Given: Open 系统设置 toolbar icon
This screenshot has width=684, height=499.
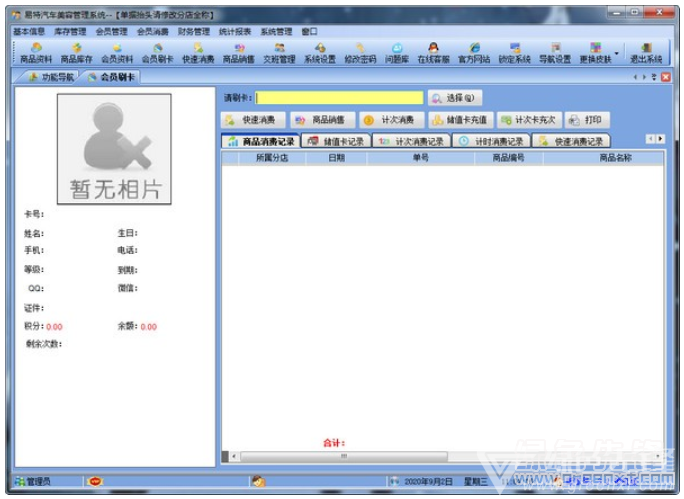Looking at the screenshot, I should coord(320,53).
